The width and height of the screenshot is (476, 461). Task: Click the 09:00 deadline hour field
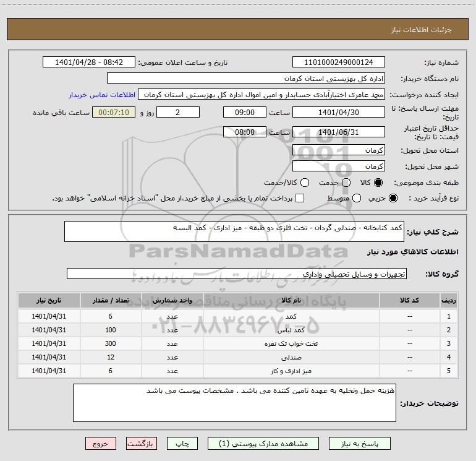[245, 112]
